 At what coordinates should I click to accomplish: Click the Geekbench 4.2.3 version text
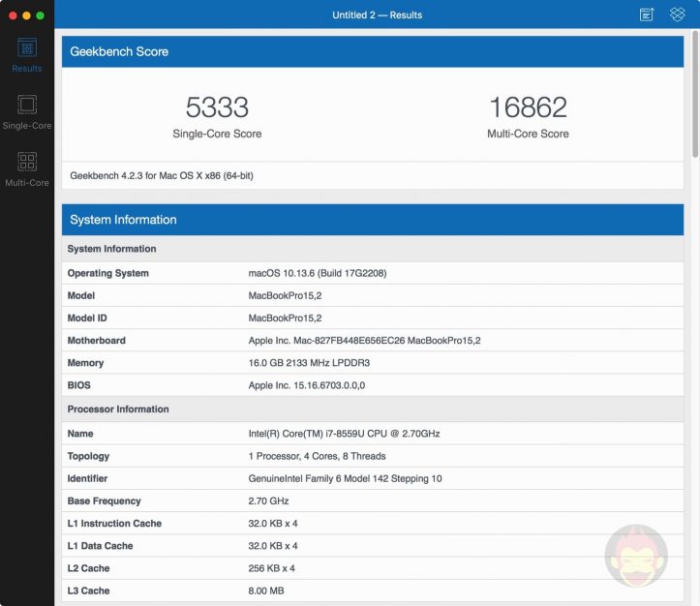162,176
